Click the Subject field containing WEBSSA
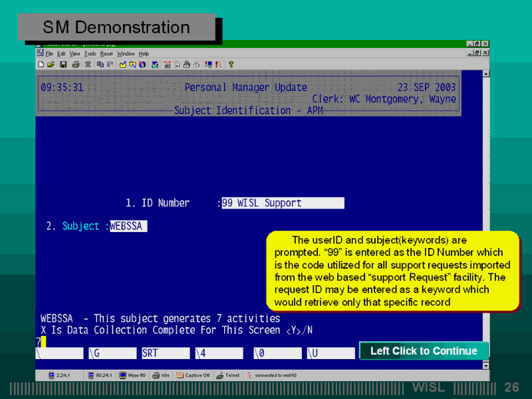Image resolution: width=532 pixels, height=399 pixels. [x=128, y=226]
